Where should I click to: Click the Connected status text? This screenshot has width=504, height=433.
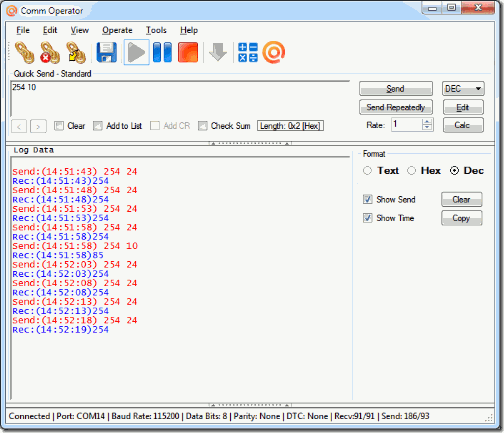29,416
